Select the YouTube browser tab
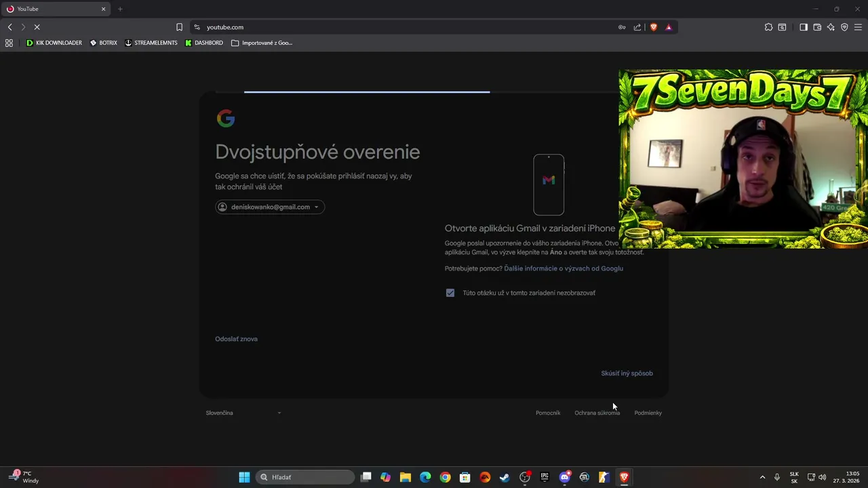 pyautogui.click(x=54, y=9)
